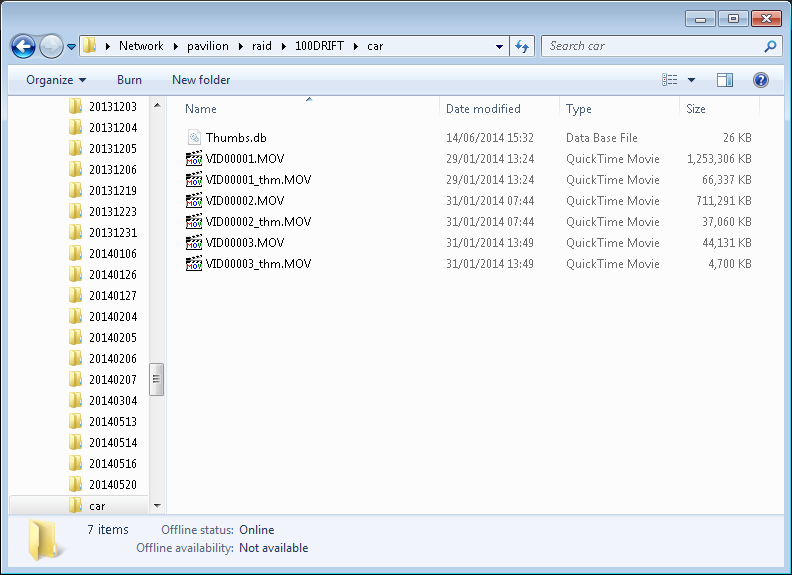792x575 pixels.
Task: Select pavilion in the address path
Action: (x=208, y=46)
